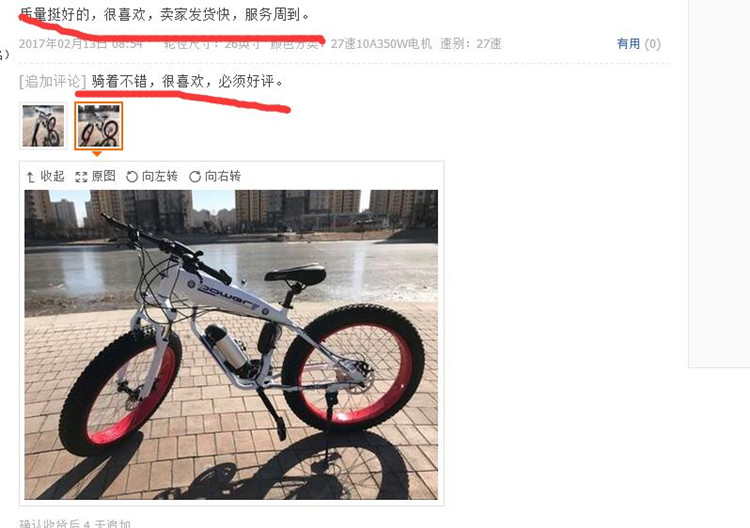Select the first bike review thumbnail

coord(43,126)
